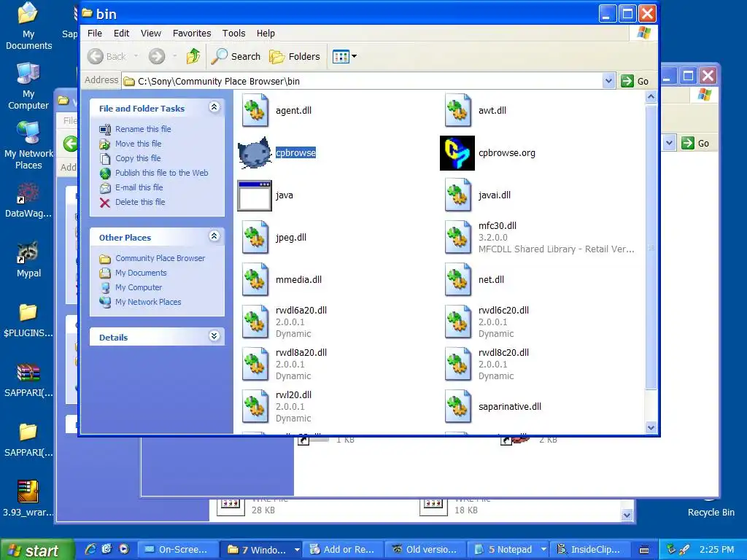Open the Help menu
747x560 pixels.
(x=266, y=34)
